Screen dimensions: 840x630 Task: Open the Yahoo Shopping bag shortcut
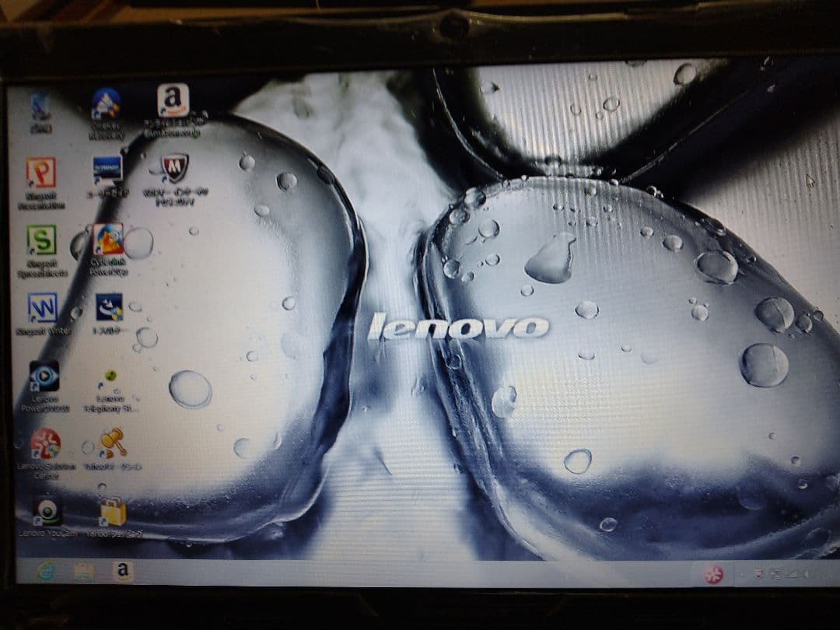point(114,517)
